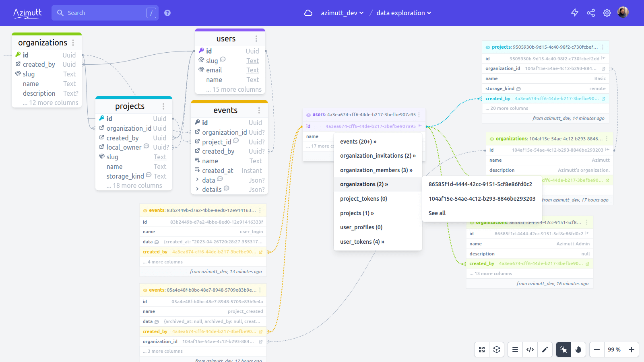Open the table list icon in bottom toolbar
This screenshot has width=644, height=362.
(515, 350)
